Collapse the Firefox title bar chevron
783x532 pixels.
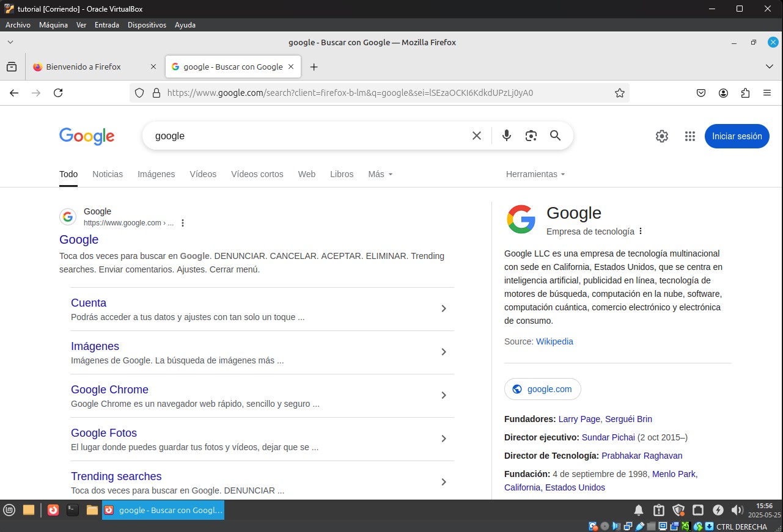pyautogui.click(x=10, y=42)
